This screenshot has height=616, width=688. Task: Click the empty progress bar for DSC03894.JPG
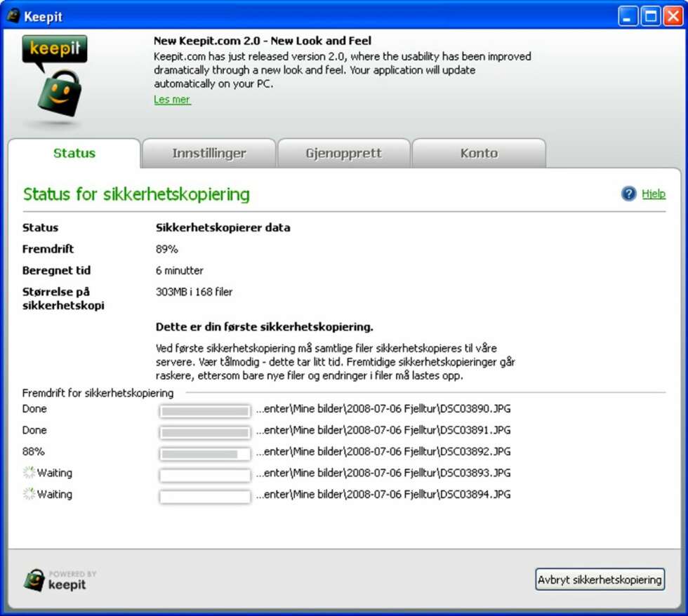(205, 497)
